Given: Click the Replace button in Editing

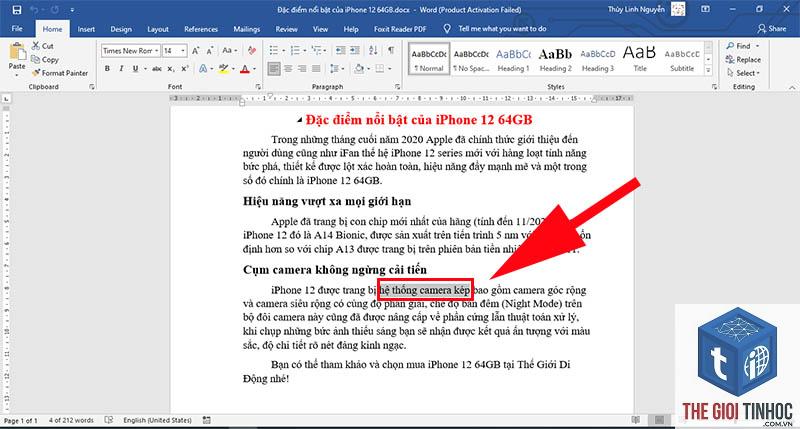Looking at the screenshot, I should [743, 60].
